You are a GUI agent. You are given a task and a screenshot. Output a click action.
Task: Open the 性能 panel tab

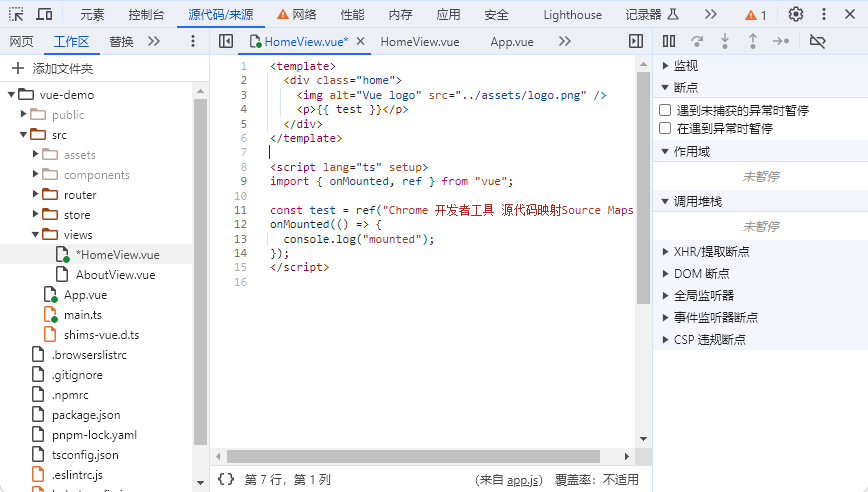point(353,14)
